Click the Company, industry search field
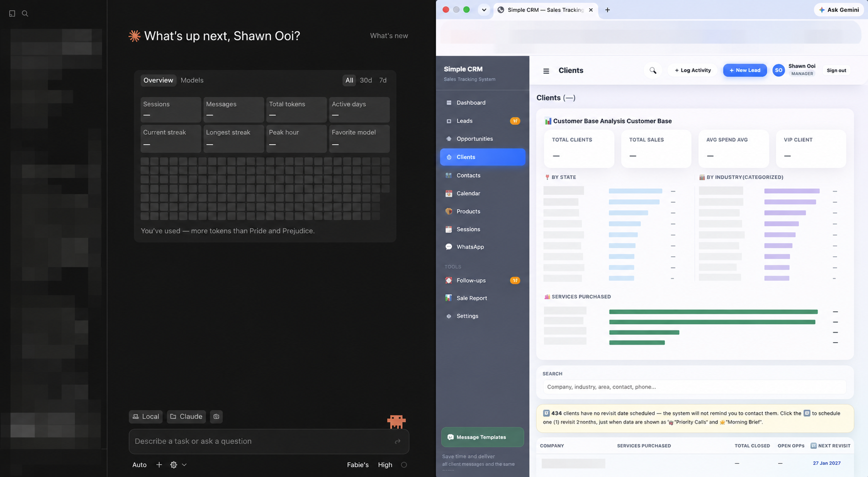 point(694,387)
